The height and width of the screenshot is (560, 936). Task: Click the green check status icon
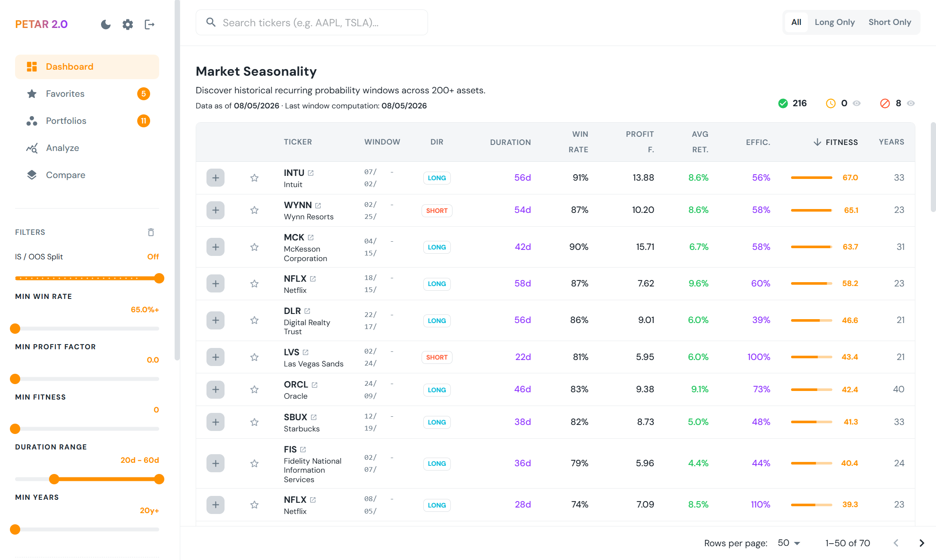(x=783, y=103)
